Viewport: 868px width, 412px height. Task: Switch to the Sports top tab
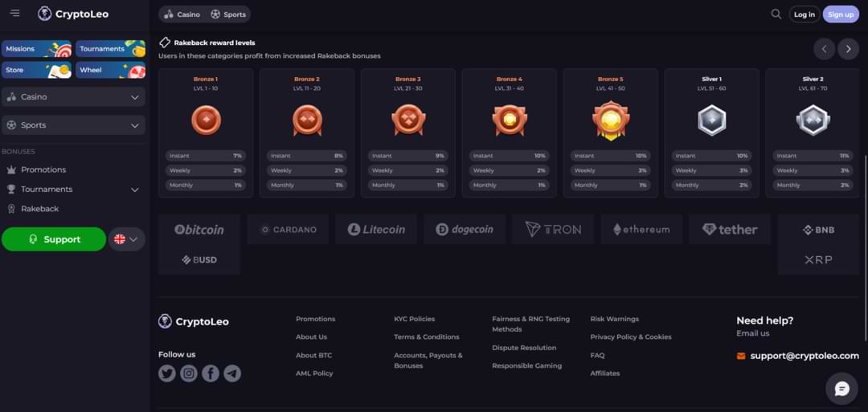pos(228,14)
